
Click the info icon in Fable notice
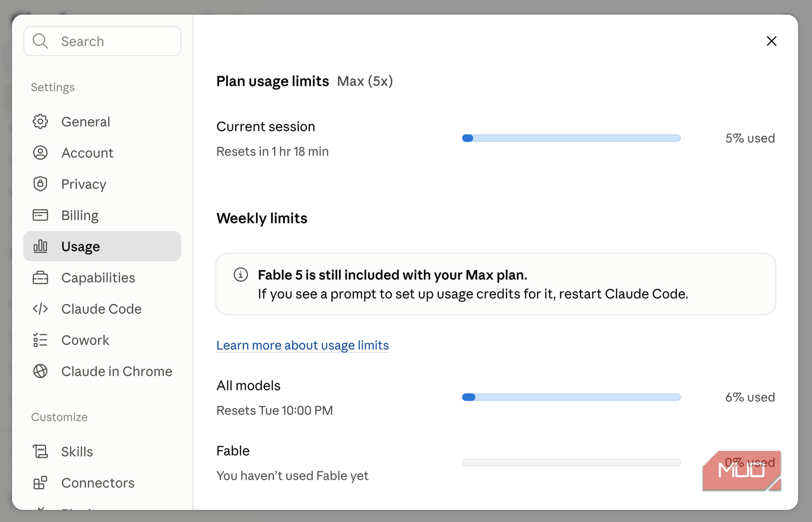(x=241, y=275)
